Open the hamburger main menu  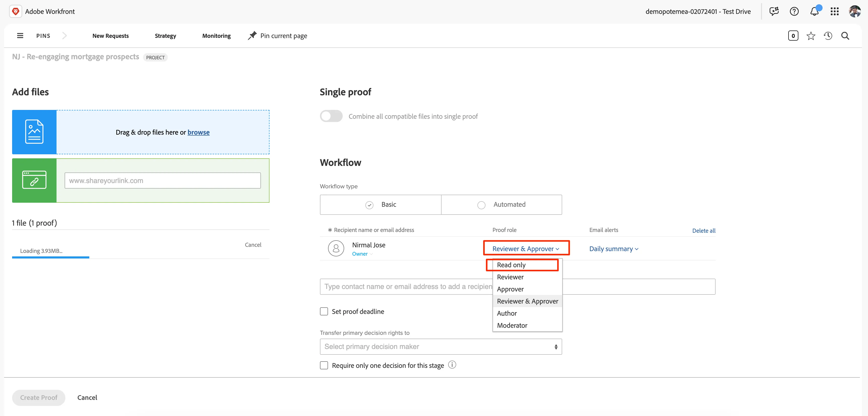click(20, 36)
